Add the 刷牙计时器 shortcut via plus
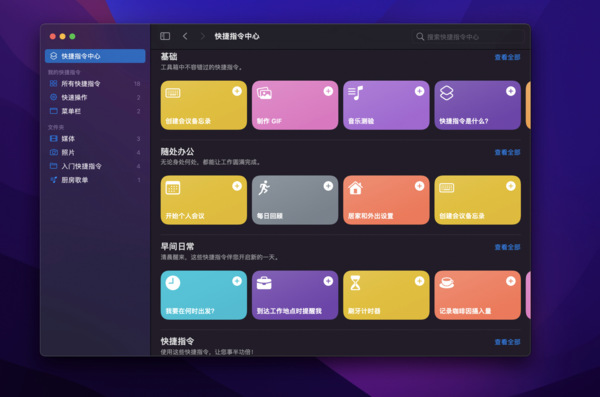Viewport: 600px width, 397px height. click(x=419, y=281)
